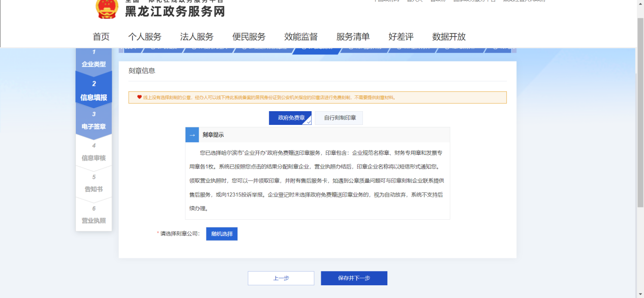
Task: Click the blue arrow icon beside 刻章提示
Action: (192, 135)
